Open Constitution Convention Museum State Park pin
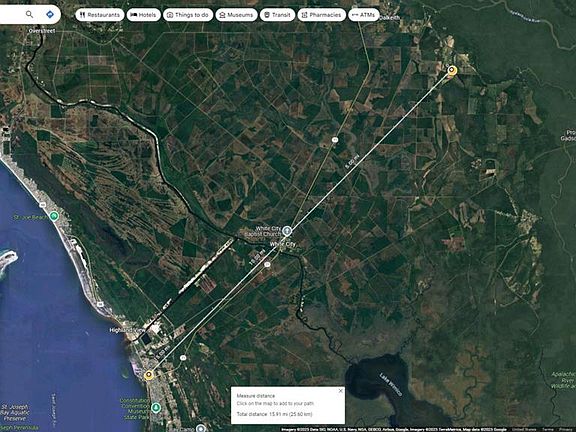 [x=156, y=407]
